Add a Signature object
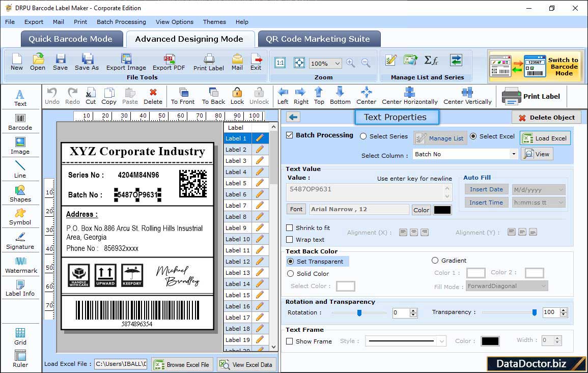 coord(20,241)
